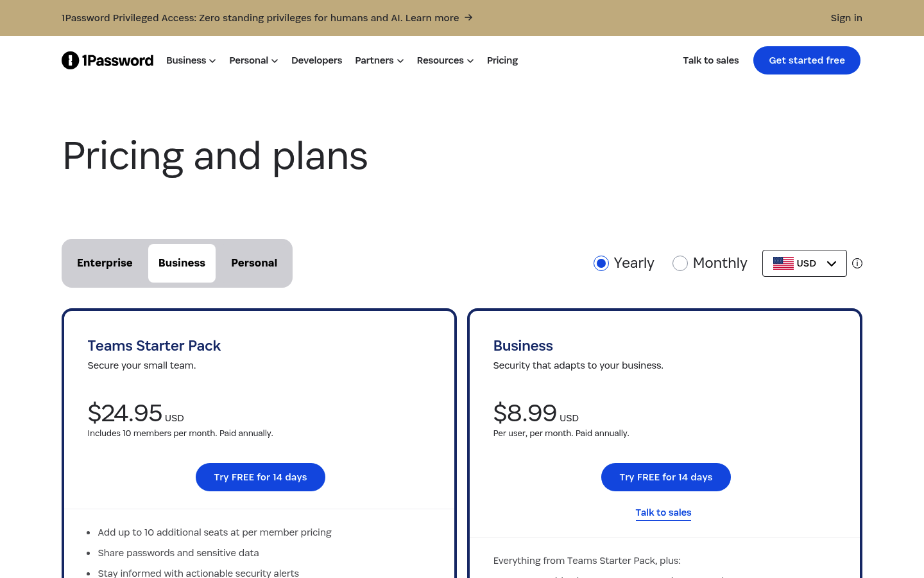Click 'Security that adapts to your business.' text
This screenshot has width=924, height=578.
click(578, 365)
